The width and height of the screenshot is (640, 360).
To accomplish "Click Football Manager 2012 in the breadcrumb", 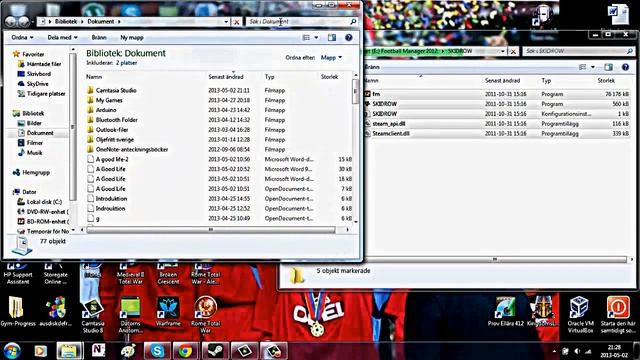I will point(409,51).
